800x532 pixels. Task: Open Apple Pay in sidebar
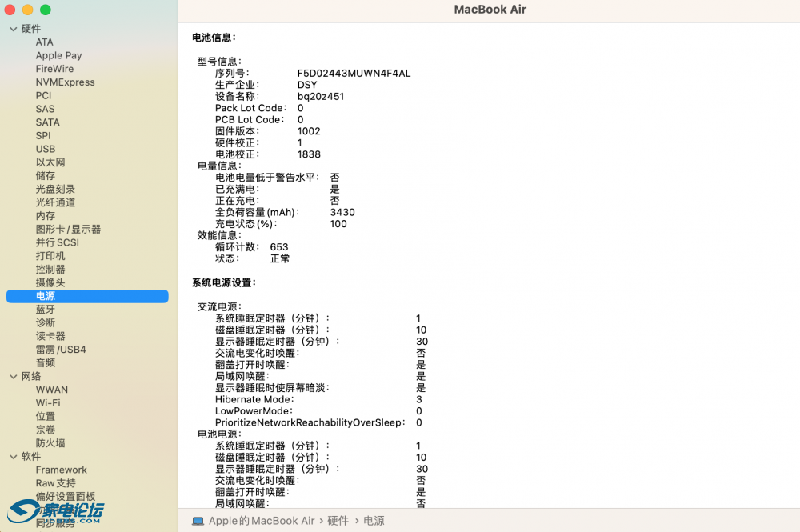[58, 55]
